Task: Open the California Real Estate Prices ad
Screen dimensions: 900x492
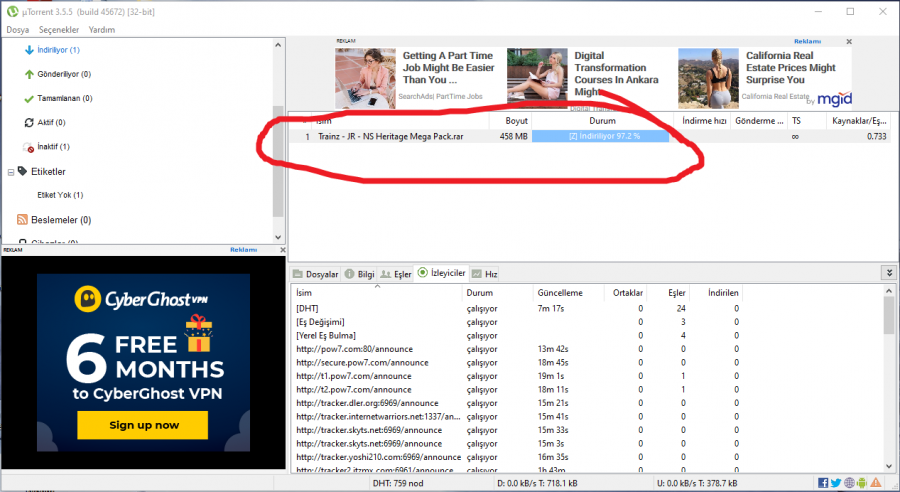Action: [x=790, y=68]
